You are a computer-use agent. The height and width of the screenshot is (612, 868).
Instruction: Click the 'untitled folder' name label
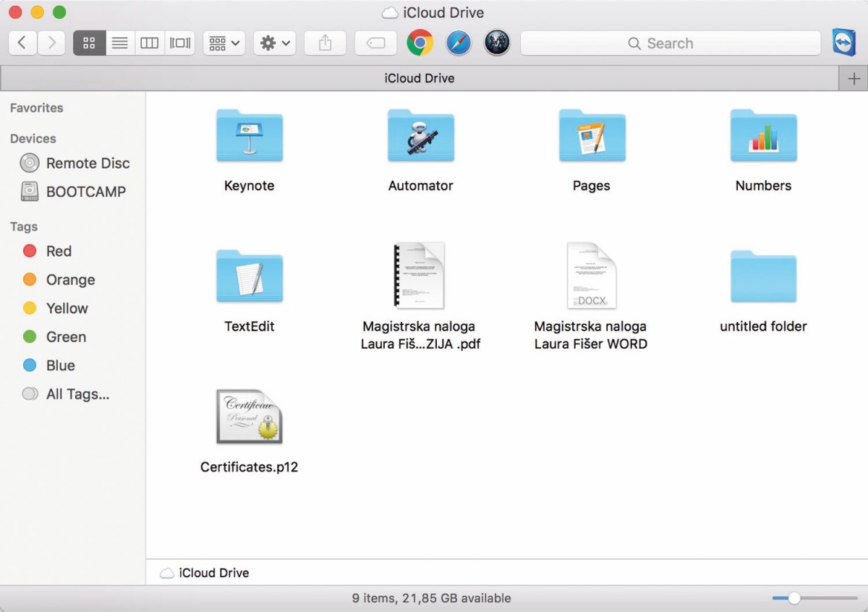tap(763, 326)
